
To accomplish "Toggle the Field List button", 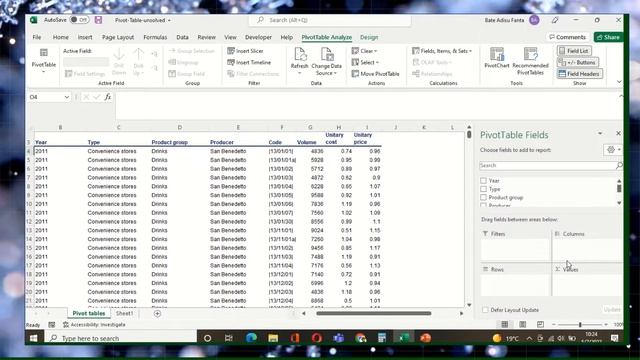I will click(574, 51).
